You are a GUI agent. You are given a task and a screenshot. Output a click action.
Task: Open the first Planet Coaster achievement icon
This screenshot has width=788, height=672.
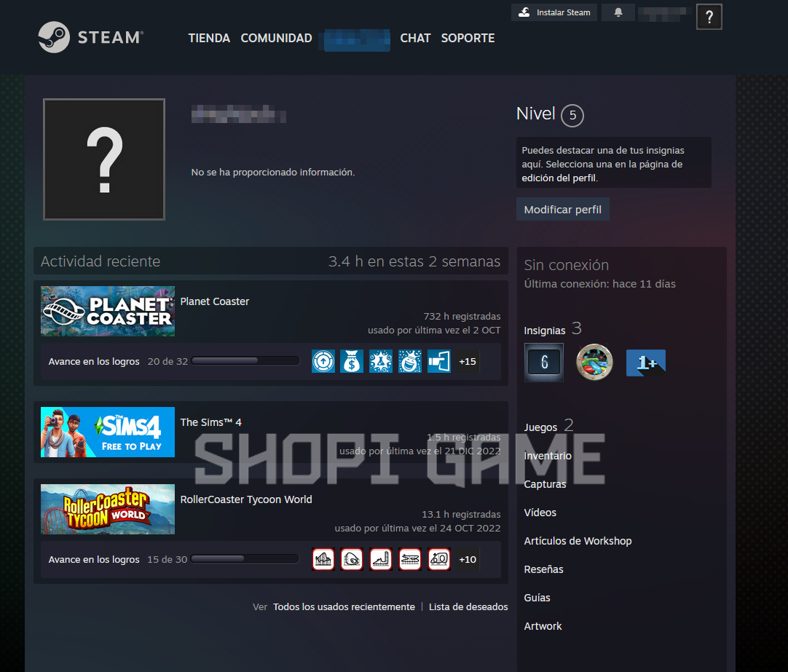tap(323, 361)
